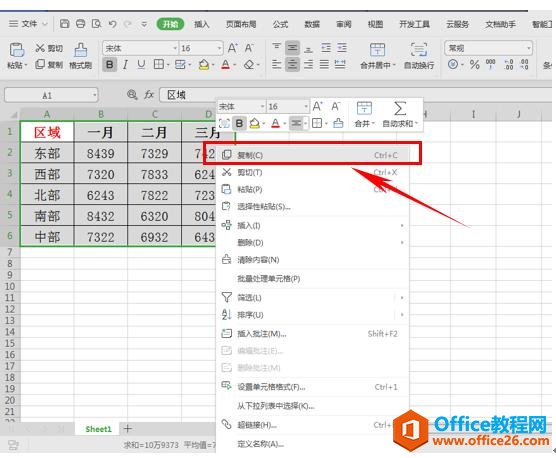
Task: Toggle Bold in mini toolbar
Action: [239, 123]
